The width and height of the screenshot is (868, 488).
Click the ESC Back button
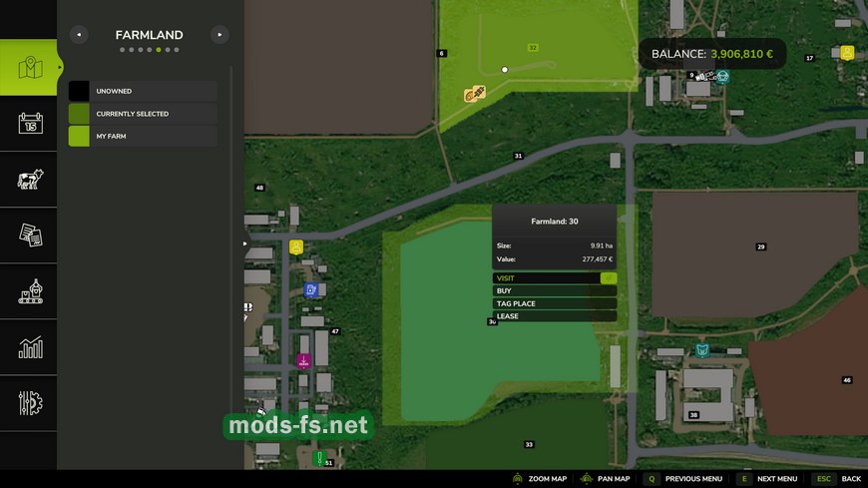[x=837, y=479]
